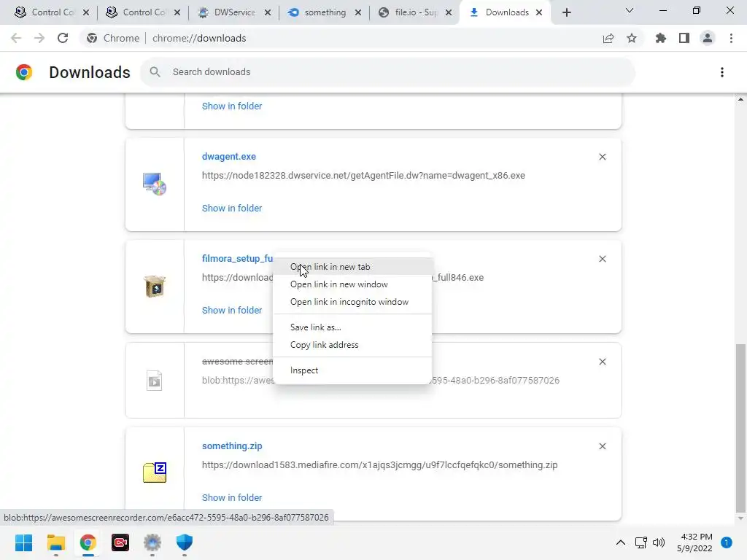Expand the tab search dropdown arrow
This screenshot has height=560, width=747.
(x=630, y=11)
